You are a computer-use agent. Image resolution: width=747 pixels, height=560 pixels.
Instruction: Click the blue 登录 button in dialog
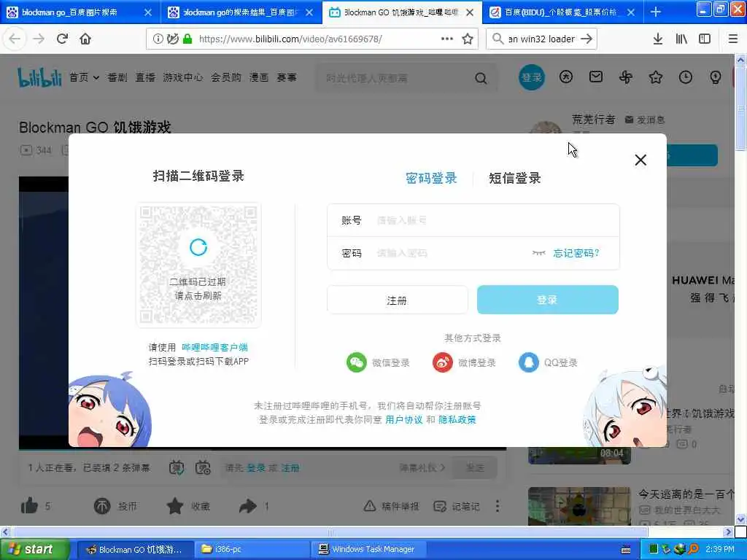click(x=547, y=300)
